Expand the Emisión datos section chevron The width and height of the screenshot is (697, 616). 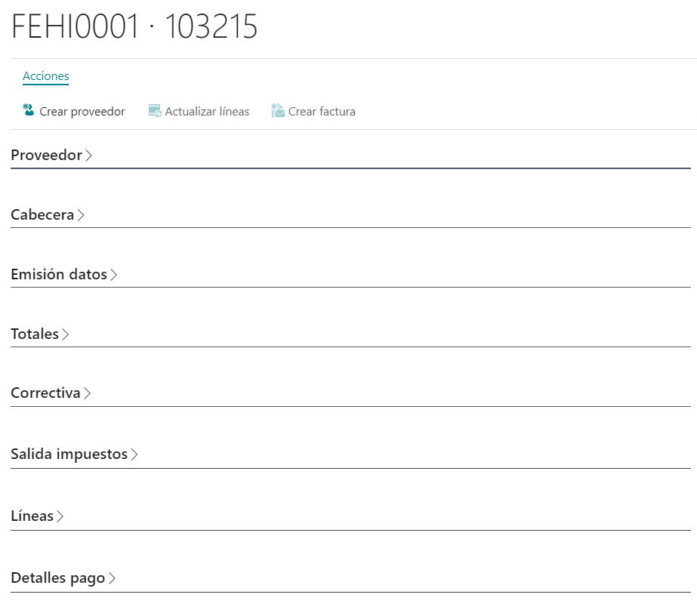click(x=113, y=275)
